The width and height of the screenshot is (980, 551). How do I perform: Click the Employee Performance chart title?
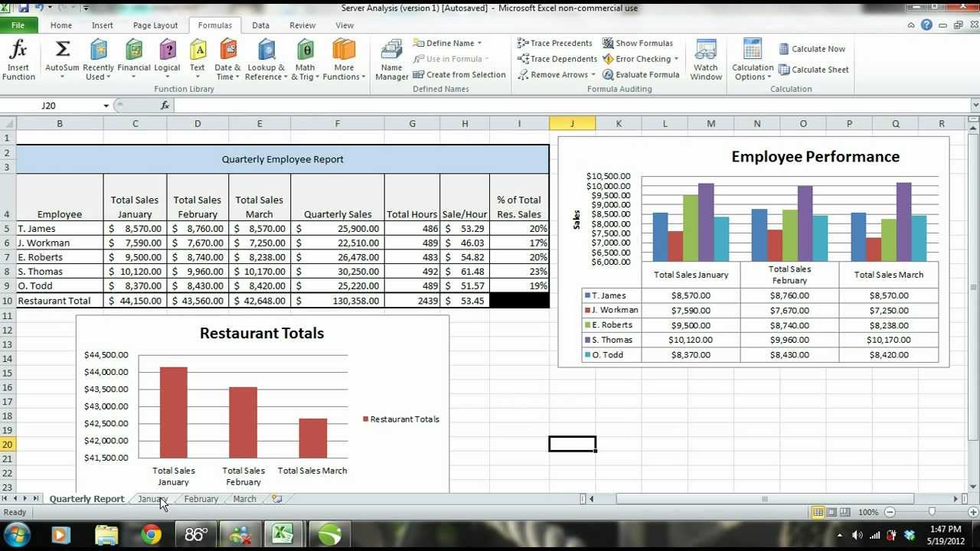815,157
